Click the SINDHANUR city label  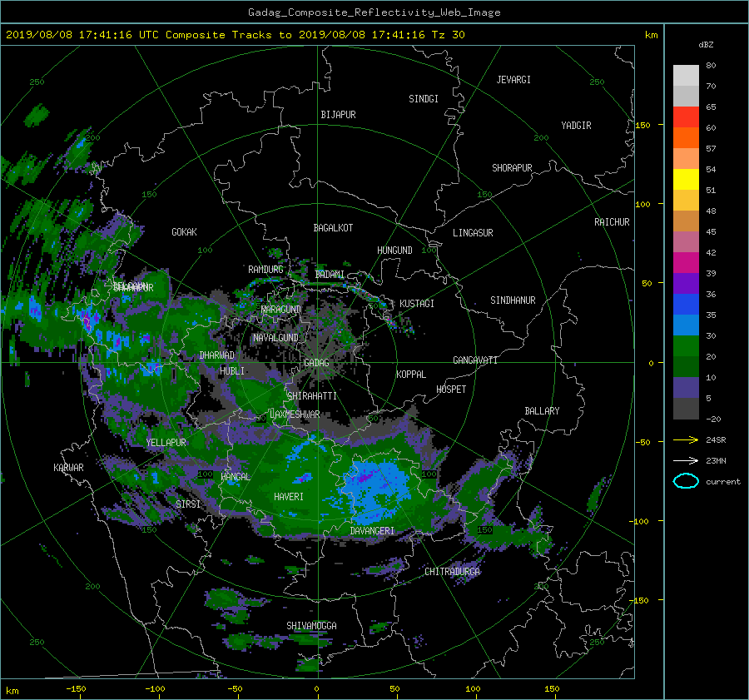[513, 300]
